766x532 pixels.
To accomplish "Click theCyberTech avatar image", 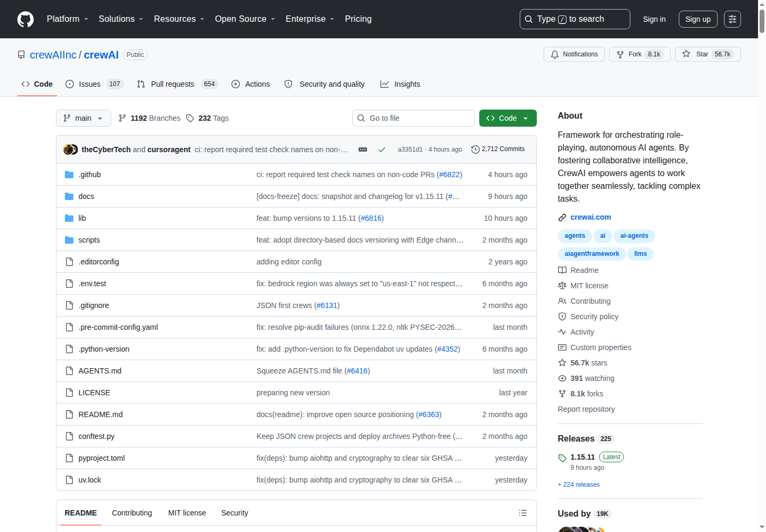I will tap(68, 149).
